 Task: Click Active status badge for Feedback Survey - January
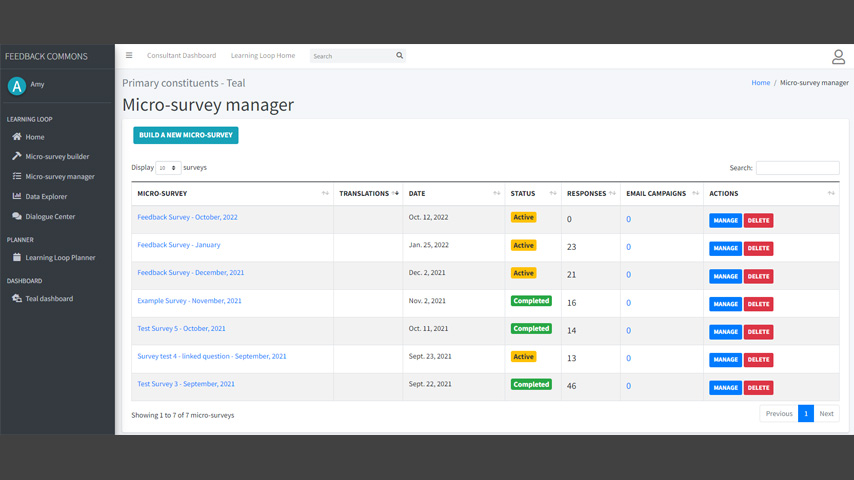coord(523,245)
